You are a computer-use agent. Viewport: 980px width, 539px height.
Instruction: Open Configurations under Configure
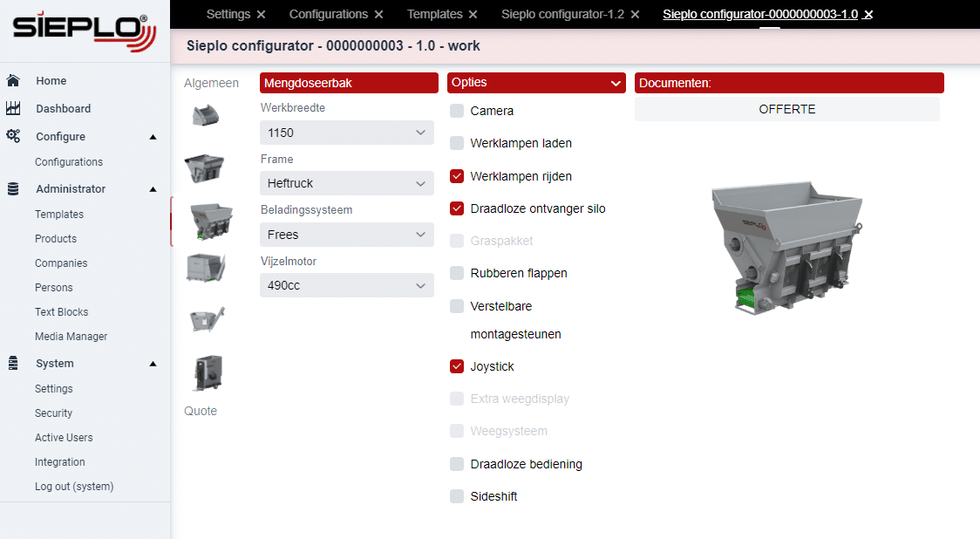(69, 162)
